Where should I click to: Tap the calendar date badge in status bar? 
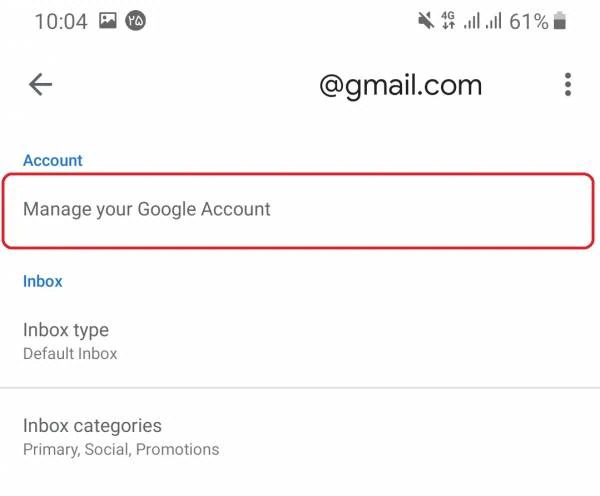tap(135, 21)
